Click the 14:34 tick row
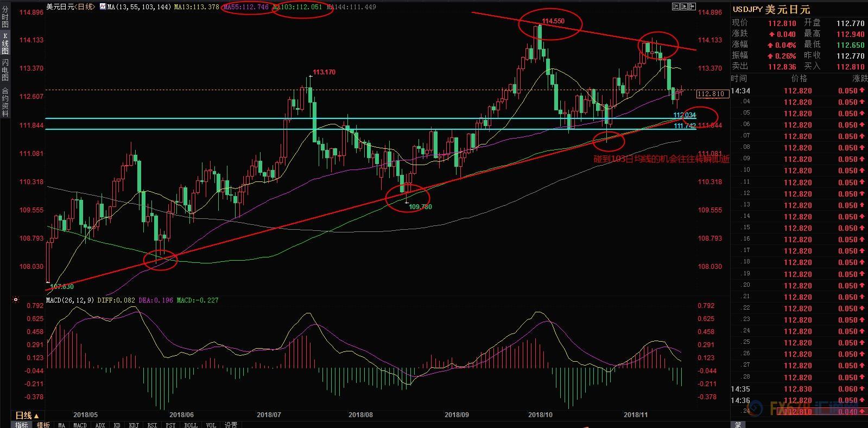 click(799, 91)
